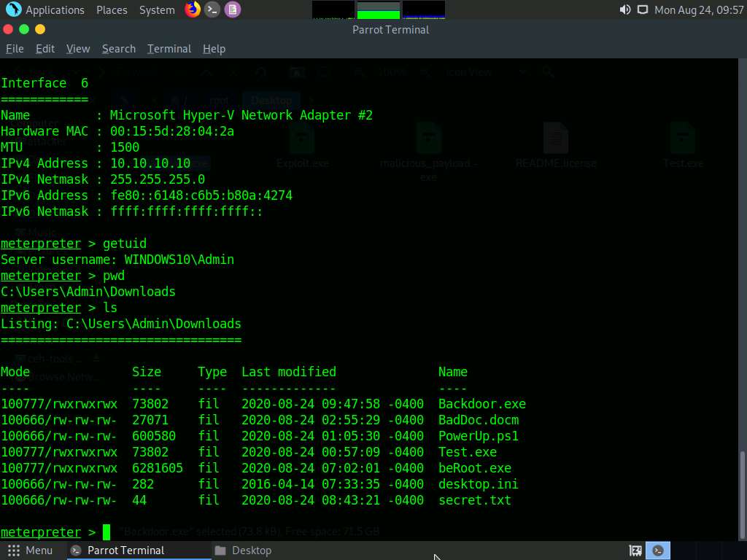Click the MAC address 00:15:5d:28:04:2a
747x560 pixels.
tap(172, 131)
